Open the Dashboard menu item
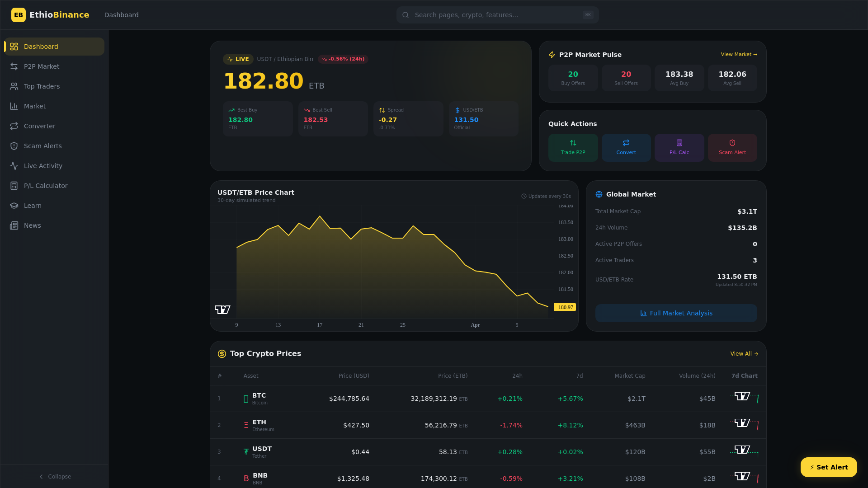This screenshot has height=488, width=868. click(x=55, y=47)
